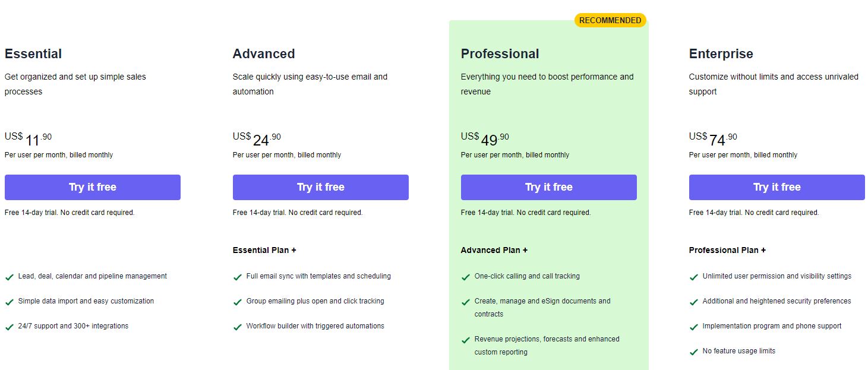868x370 pixels.
Task: Click checkmark next to No feature usage limits
Action: [x=694, y=352]
